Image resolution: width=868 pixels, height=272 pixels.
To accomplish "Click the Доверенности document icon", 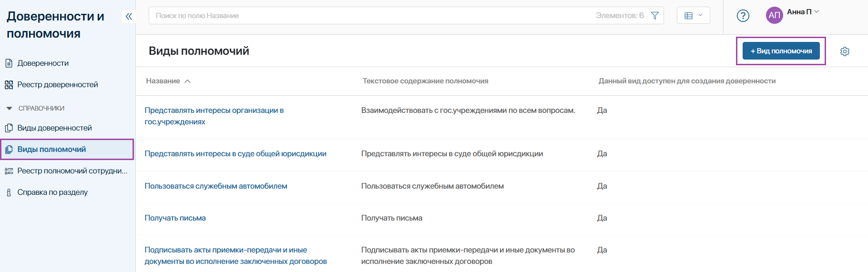I will [x=9, y=63].
